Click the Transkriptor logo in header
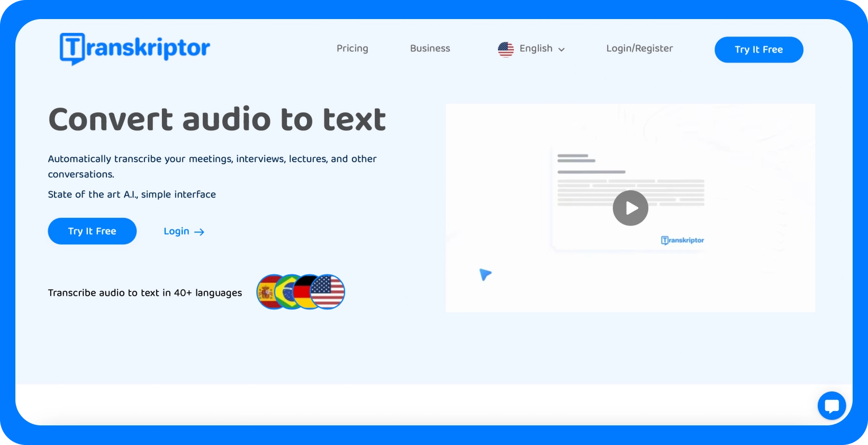Viewport: 868px width, 445px height. pyautogui.click(x=135, y=49)
